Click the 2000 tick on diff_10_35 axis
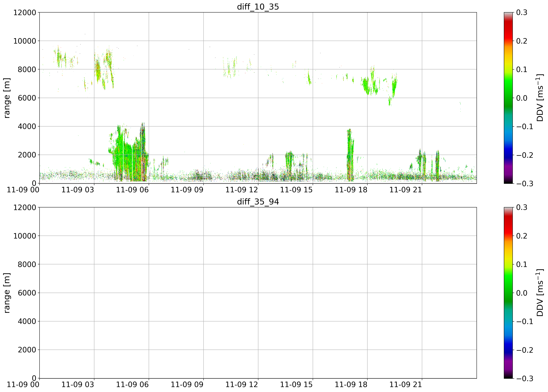This screenshot has width=548, height=392. coord(27,155)
